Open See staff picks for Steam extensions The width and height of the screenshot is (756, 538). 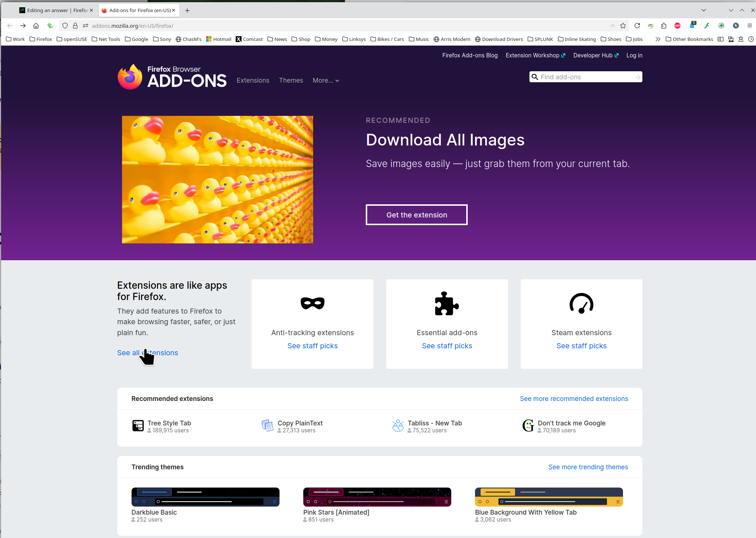pos(581,346)
